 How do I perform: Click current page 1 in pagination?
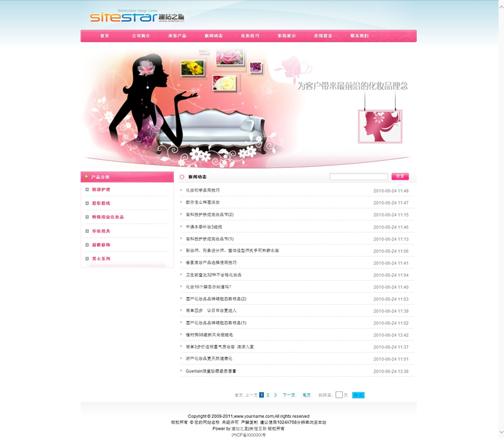click(261, 395)
